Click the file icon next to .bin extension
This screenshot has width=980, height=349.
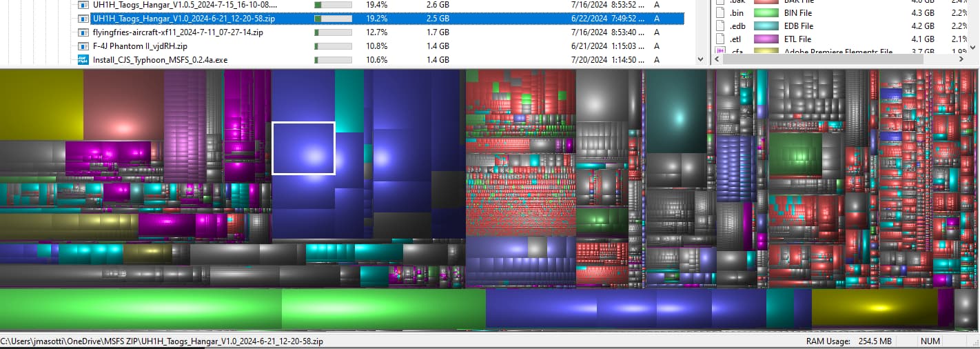click(721, 12)
